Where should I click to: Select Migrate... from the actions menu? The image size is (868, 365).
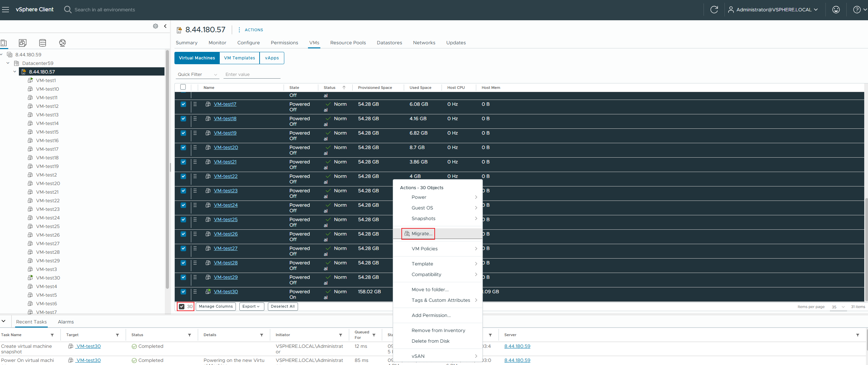point(438,233)
